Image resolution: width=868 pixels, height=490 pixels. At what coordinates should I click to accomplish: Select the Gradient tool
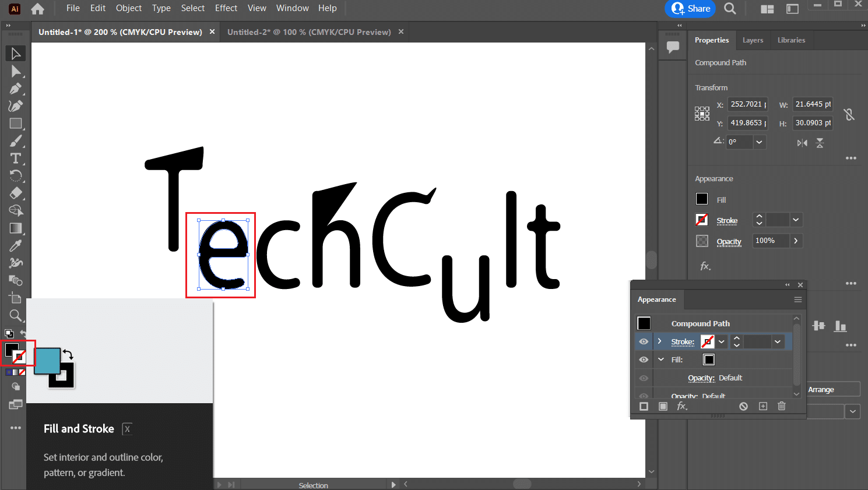coord(16,228)
